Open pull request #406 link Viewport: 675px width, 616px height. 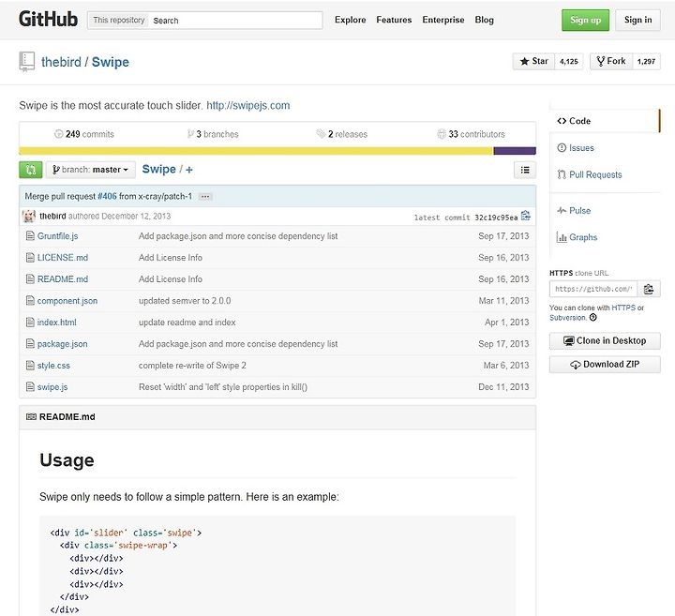107,196
